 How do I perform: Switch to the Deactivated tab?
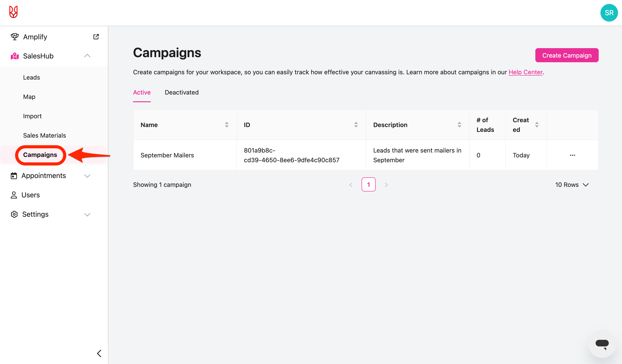click(181, 93)
